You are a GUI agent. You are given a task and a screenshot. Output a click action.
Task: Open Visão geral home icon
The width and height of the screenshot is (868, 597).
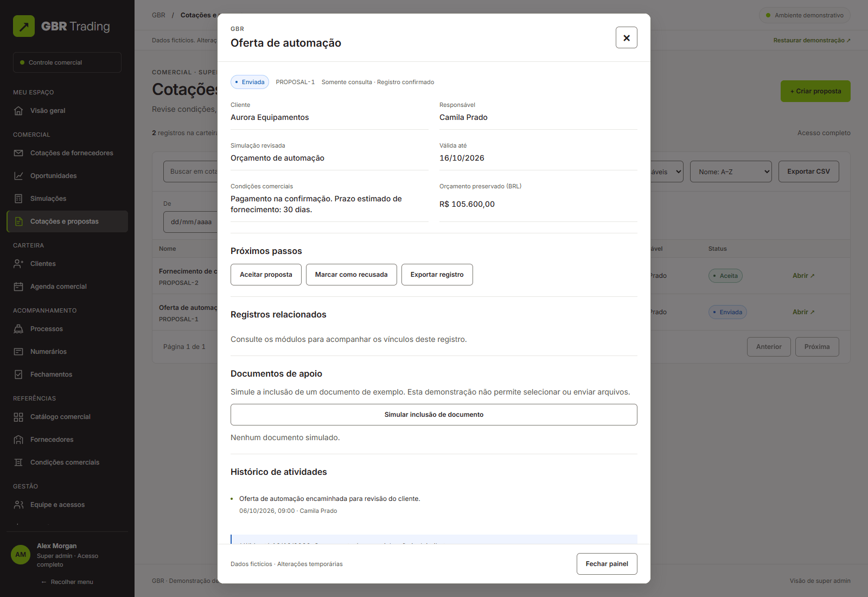[18, 111]
